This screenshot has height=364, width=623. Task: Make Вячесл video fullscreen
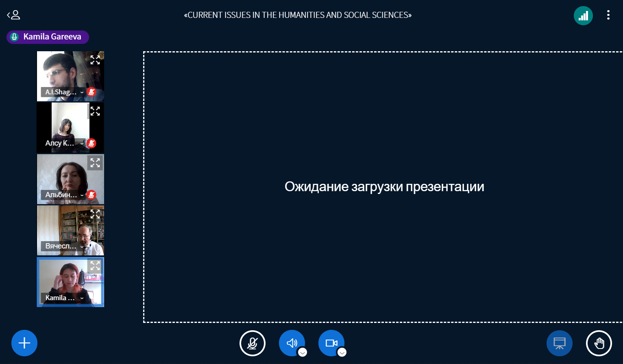tap(95, 214)
